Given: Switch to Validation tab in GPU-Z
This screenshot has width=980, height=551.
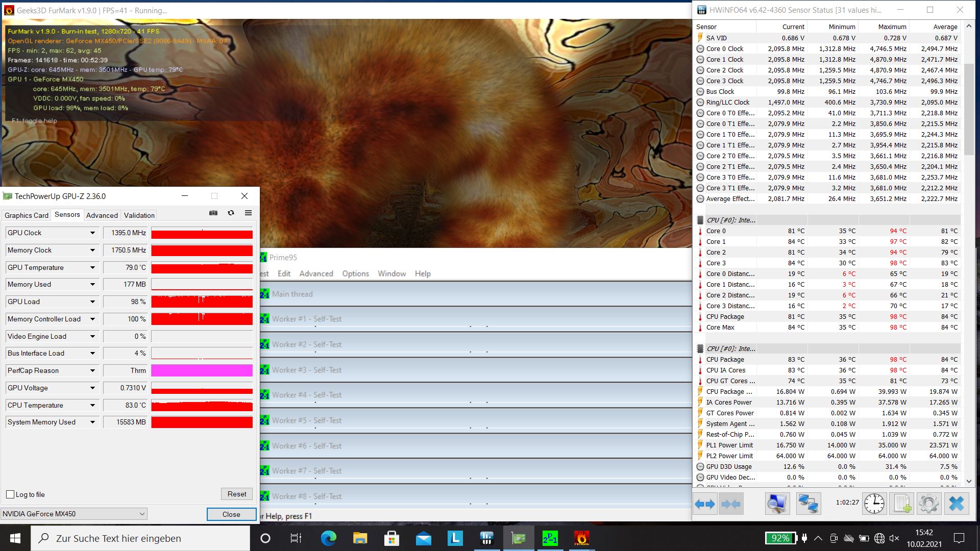Looking at the screenshot, I should point(139,215).
